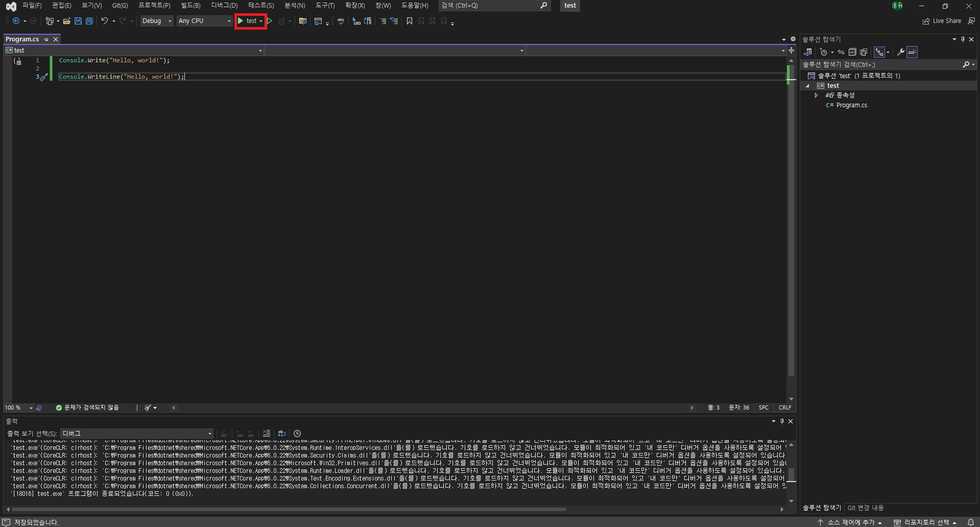
Task: Toggle word wrap in the Output panel
Action: coord(282,434)
